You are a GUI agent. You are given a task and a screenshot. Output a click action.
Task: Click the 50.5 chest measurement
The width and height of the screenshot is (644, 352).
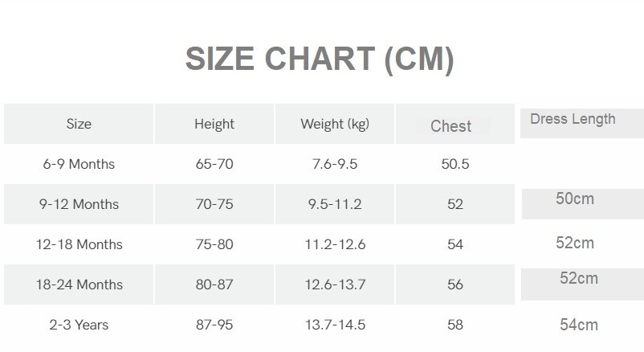(x=455, y=164)
